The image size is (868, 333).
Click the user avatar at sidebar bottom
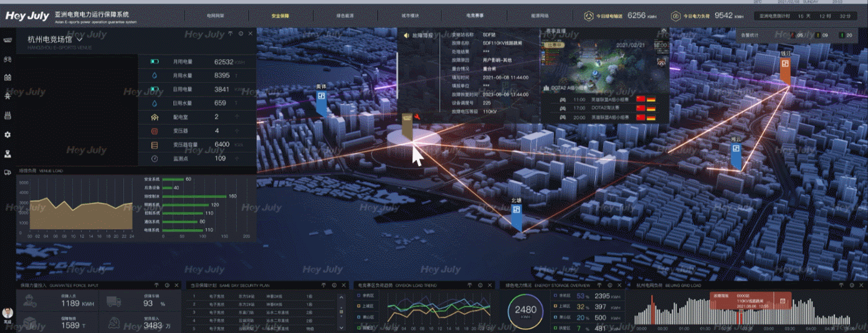[x=7, y=313]
